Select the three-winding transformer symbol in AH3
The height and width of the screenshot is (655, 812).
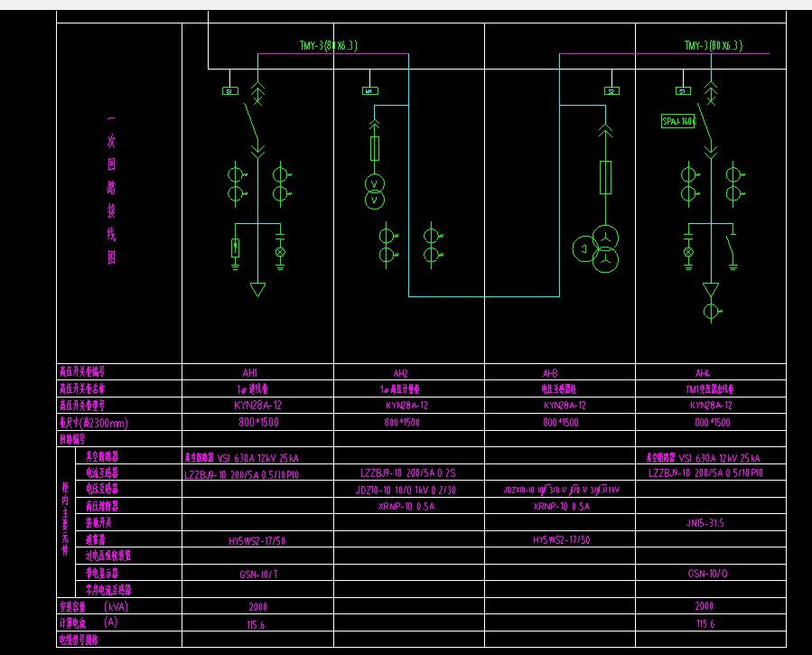[595, 249]
